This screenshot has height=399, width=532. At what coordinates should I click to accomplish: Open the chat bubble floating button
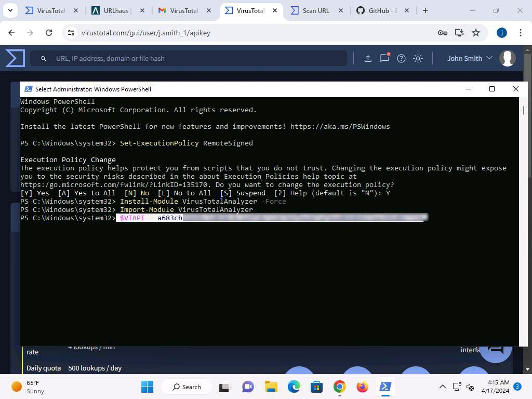(496, 351)
